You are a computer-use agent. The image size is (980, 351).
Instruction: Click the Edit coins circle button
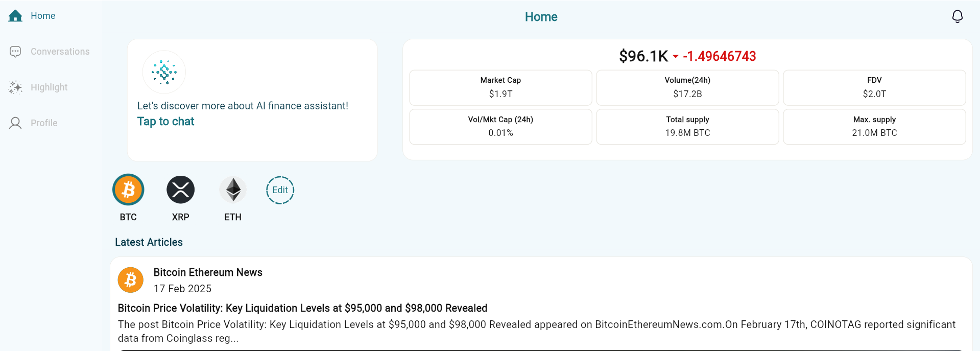pos(280,190)
